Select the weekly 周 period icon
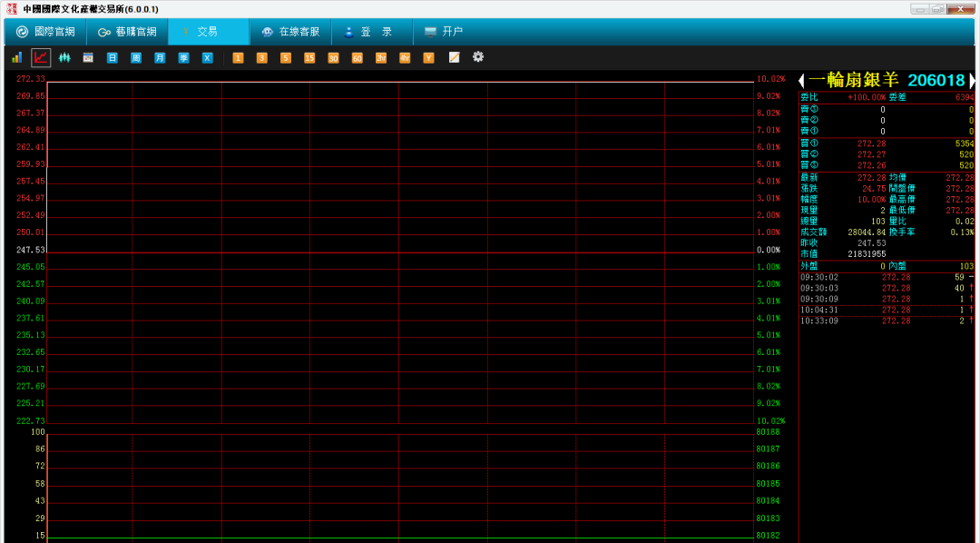This screenshot has height=543, width=980. click(135, 57)
